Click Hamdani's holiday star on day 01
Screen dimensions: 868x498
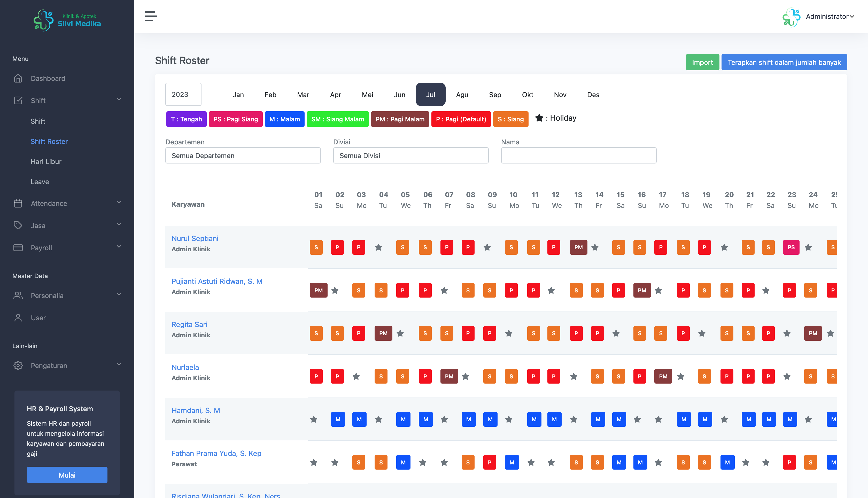(x=314, y=419)
